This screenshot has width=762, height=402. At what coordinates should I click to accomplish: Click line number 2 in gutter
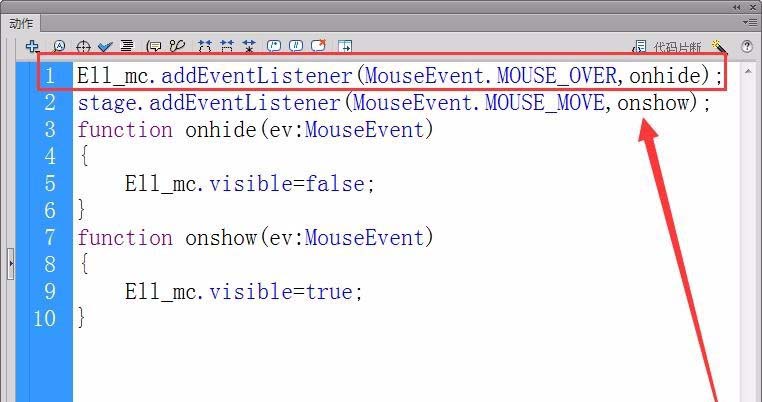(x=50, y=103)
